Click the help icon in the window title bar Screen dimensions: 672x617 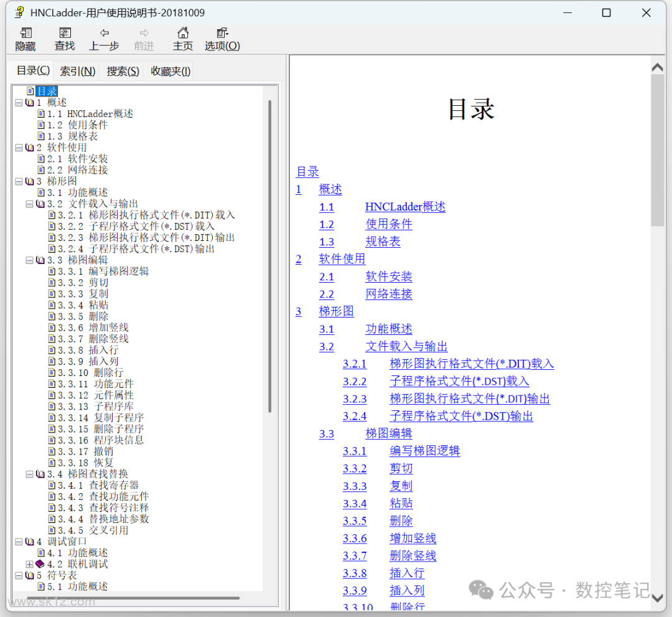[x=19, y=12]
